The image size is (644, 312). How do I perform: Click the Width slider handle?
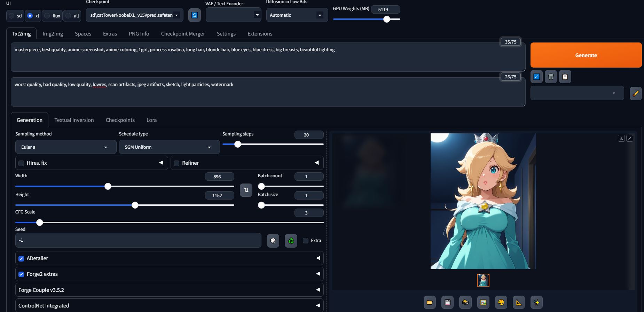[108, 186]
